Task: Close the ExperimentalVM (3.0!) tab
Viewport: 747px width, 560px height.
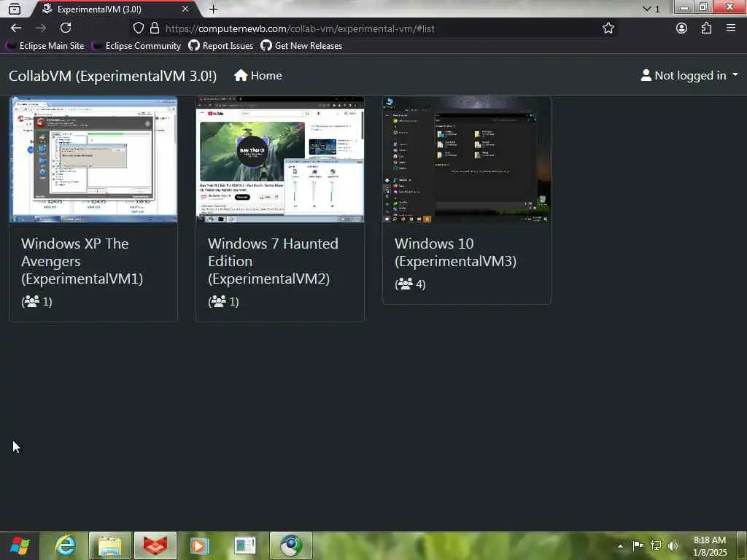Action: click(185, 9)
